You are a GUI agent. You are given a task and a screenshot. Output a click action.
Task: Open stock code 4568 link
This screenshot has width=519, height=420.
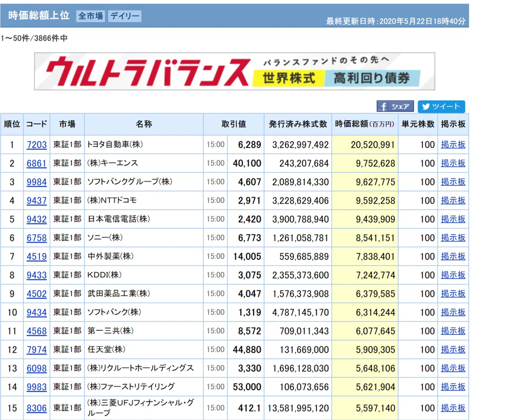(x=37, y=331)
